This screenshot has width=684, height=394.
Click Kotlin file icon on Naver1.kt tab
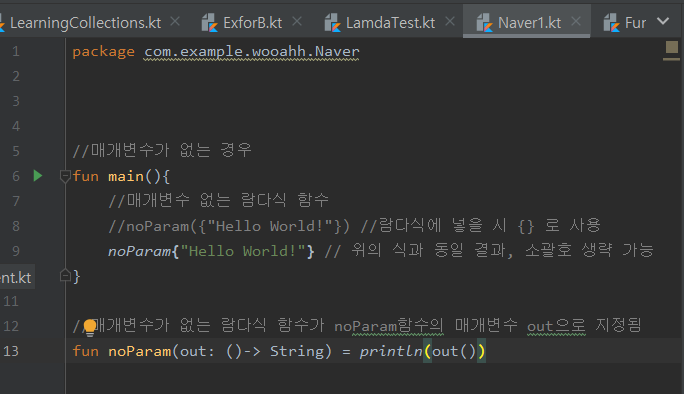coord(484,22)
